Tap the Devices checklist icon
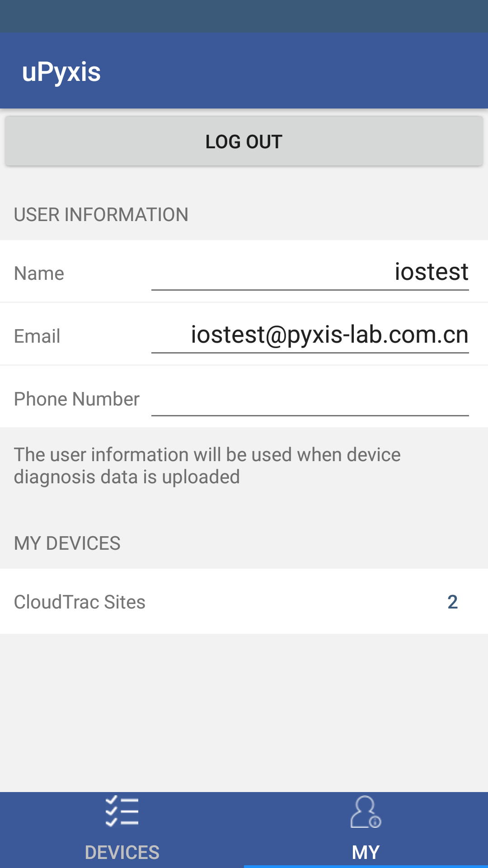The height and width of the screenshot is (868, 488). tap(122, 811)
